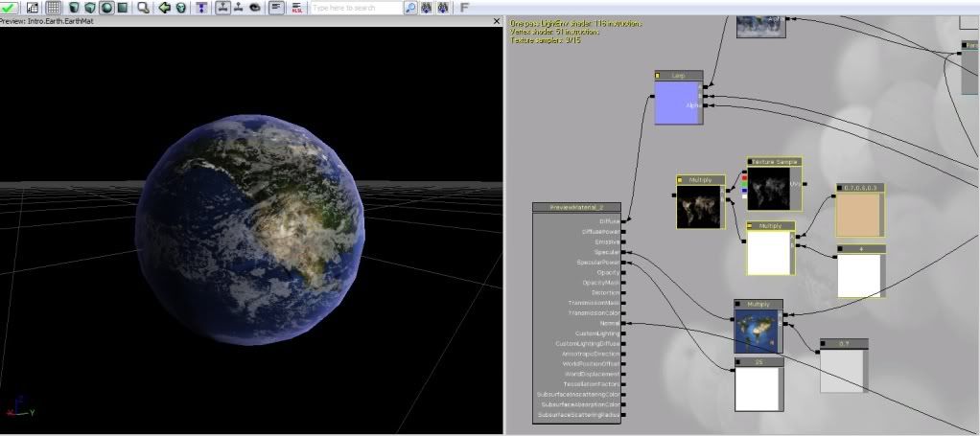Screen dimensions: 980x436
Task: Click the blue channel output of Texture Sample
Action: pyautogui.click(x=744, y=191)
